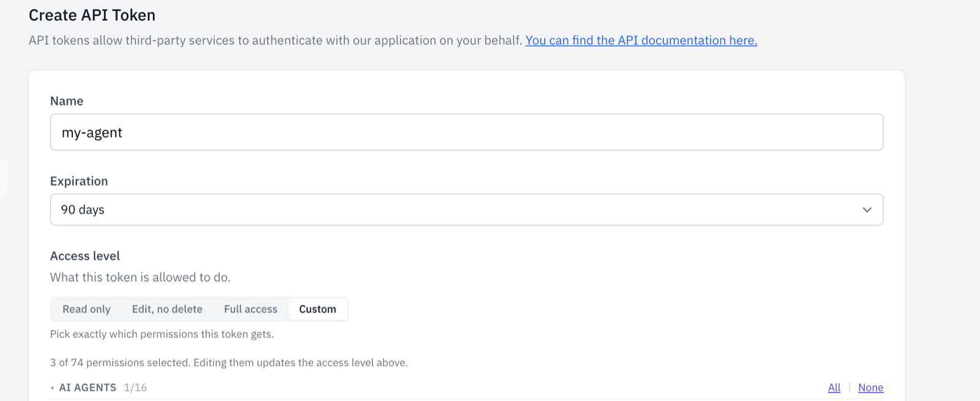The width and height of the screenshot is (980, 401).
Task: Click the Name field label
Action: [67, 101]
